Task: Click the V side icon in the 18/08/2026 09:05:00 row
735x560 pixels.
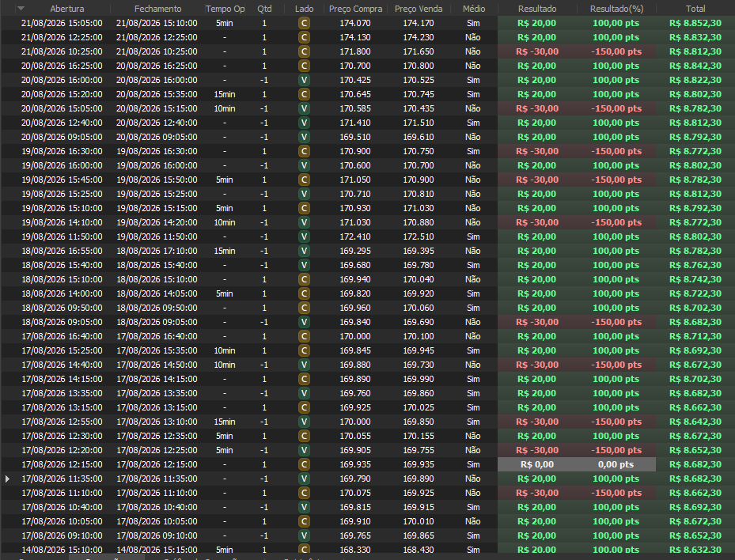Action: tap(304, 322)
